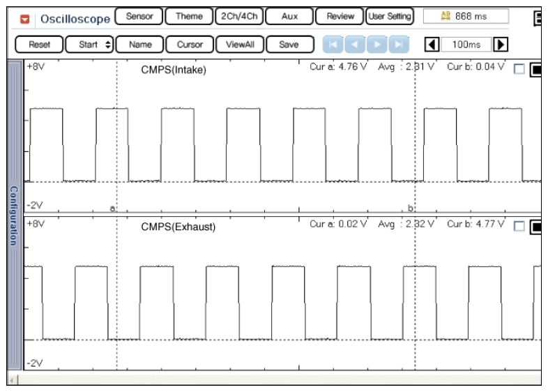Click black square icon on Intake channel

[x=536, y=69]
